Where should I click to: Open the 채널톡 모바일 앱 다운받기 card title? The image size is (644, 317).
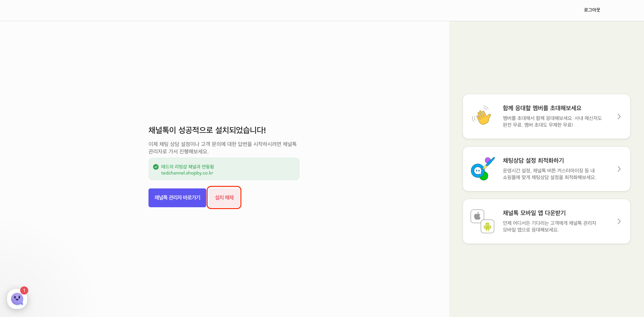534,213
